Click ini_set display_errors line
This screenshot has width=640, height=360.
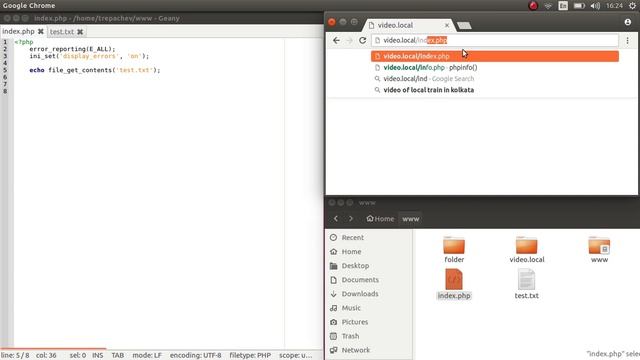pos(89,56)
